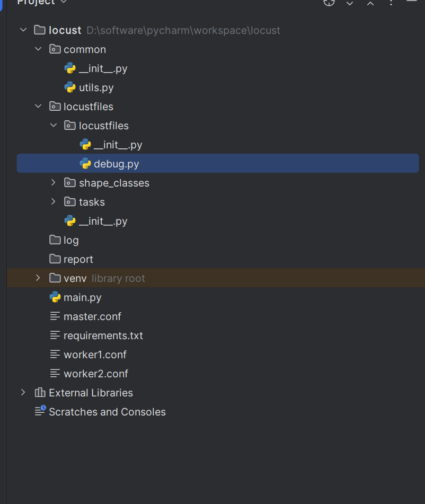Click the Scratches and Consoles icon
The image size is (425, 504).
(40, 411)
